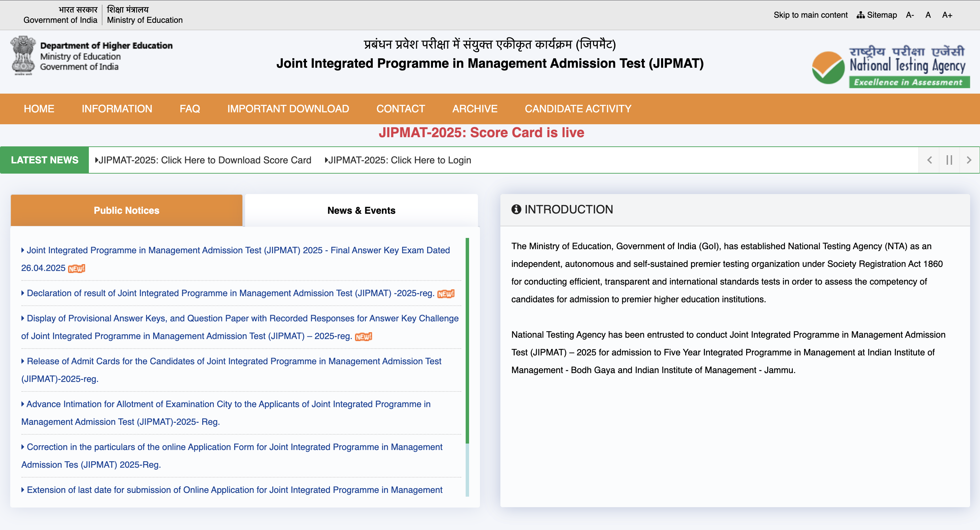Open the HOME menu item

pyautogui.click(x=39, y=109)
